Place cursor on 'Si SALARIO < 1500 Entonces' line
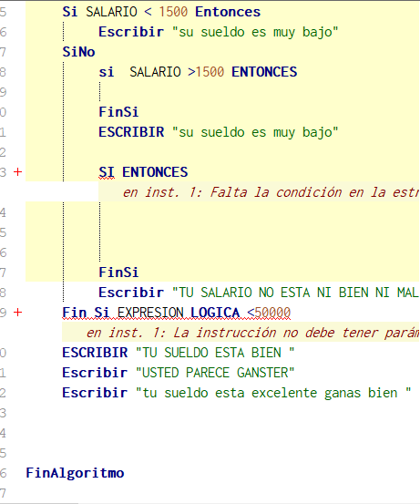 (x=161, y=12)
